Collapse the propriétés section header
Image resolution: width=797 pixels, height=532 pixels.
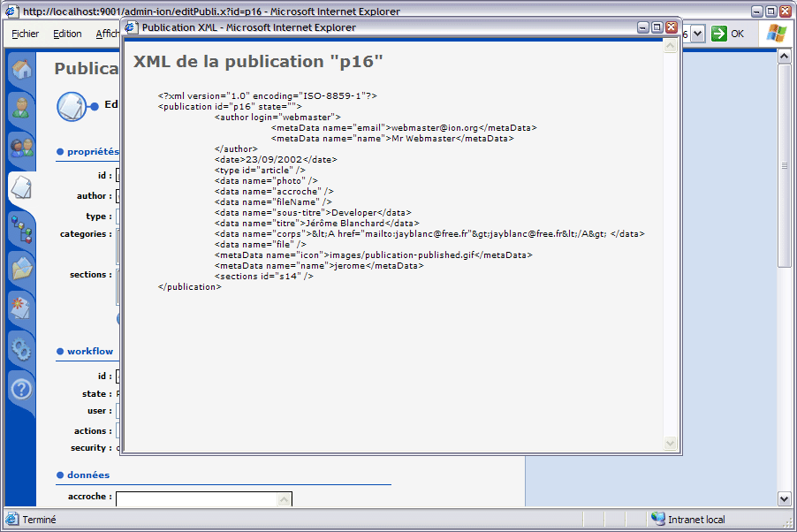point(92,152)
